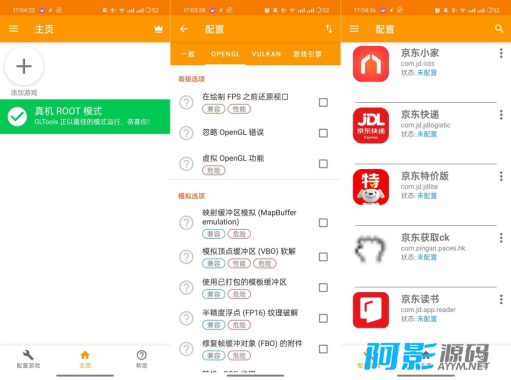Open search with the magnifier icon
The image size is (511, 380).
pos(499,29)
